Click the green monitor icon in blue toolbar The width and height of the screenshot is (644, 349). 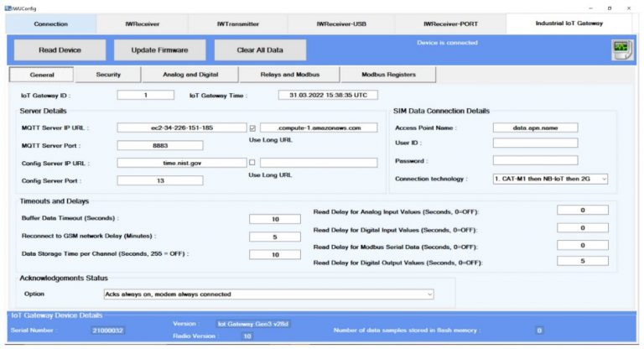[x=621, y=49]
